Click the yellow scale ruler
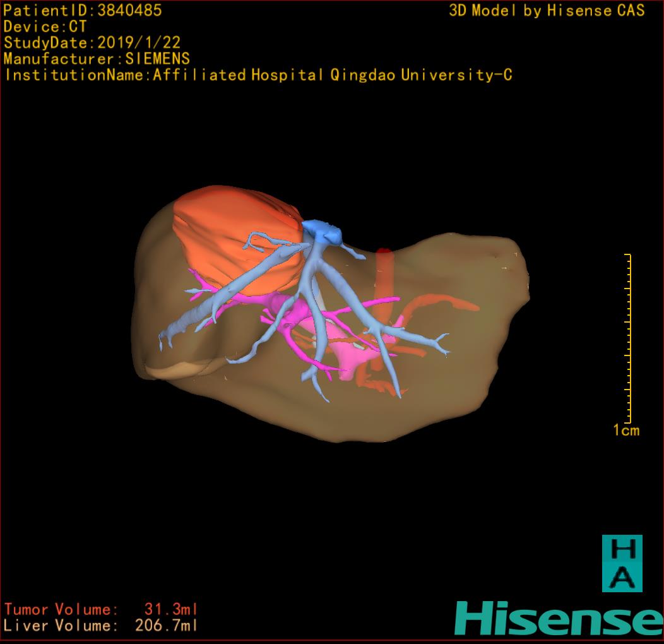Viewport: 664px width, 644px height. [x=628, y=338]
